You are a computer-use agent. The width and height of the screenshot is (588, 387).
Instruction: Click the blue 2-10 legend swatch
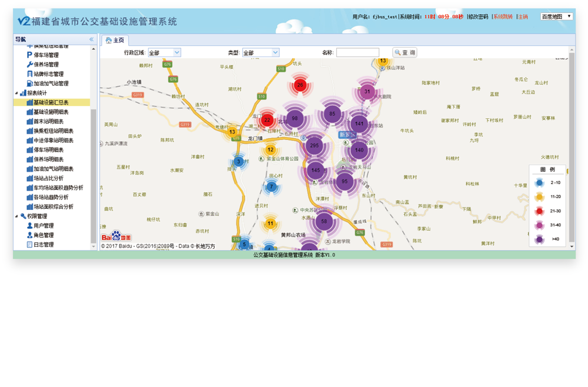coord(539,183)
